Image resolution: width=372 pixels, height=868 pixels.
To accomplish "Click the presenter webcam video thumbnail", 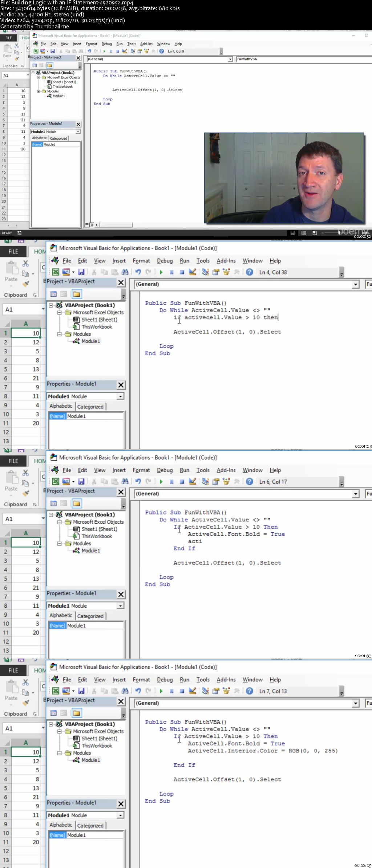I will 284,178.
